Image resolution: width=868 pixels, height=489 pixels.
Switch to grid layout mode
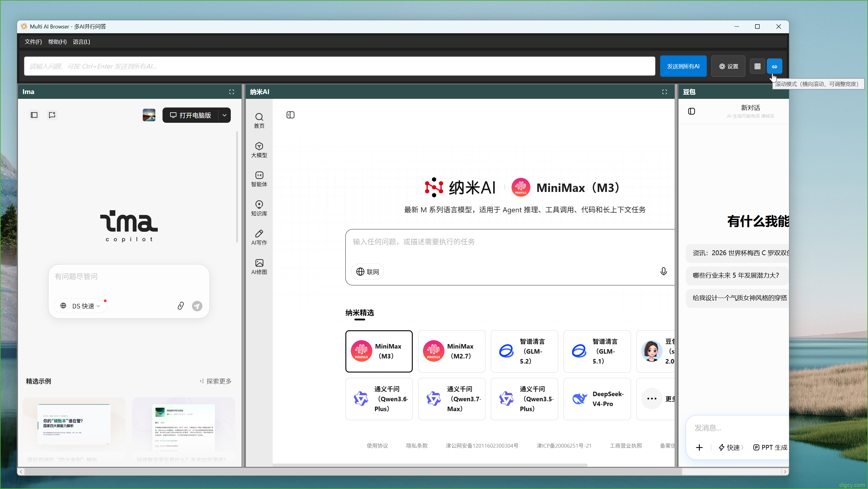pos(757,66)
